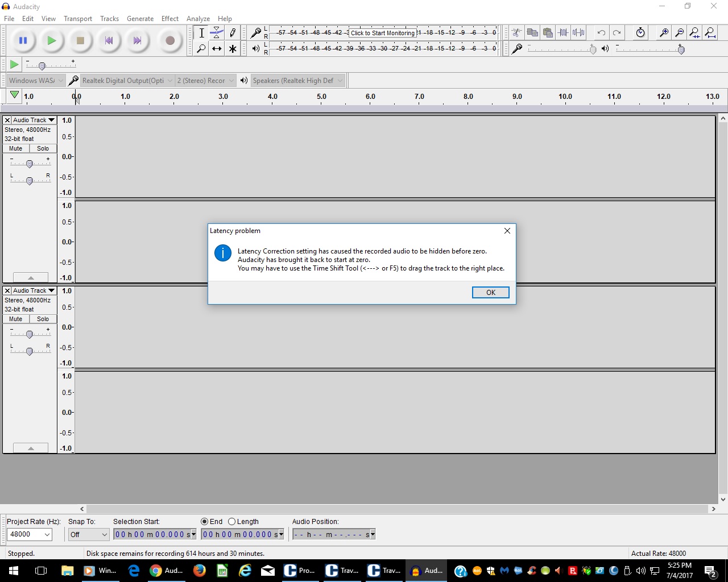Click the Record button
Viewport: 728px width, 582px height.
pos(169,40)
